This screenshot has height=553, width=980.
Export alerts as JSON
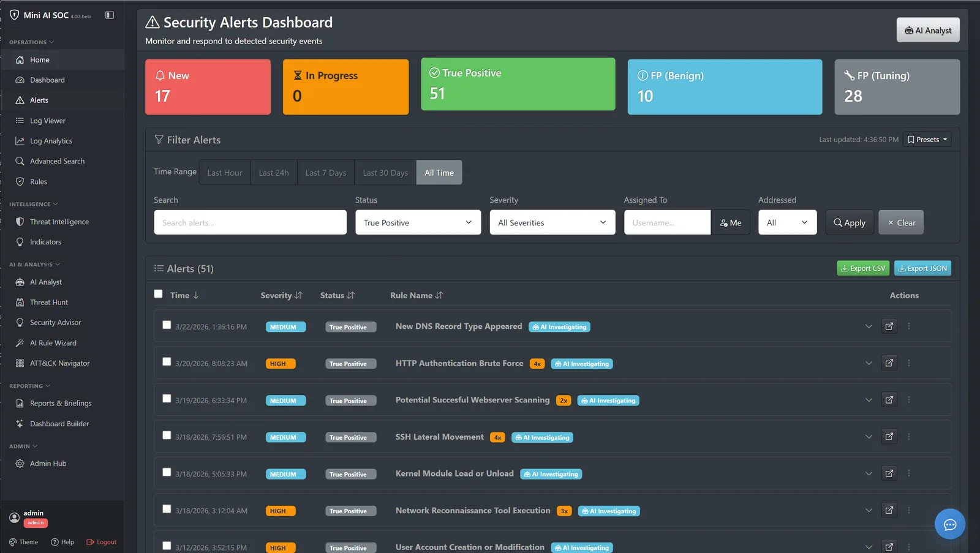point(922,268)
